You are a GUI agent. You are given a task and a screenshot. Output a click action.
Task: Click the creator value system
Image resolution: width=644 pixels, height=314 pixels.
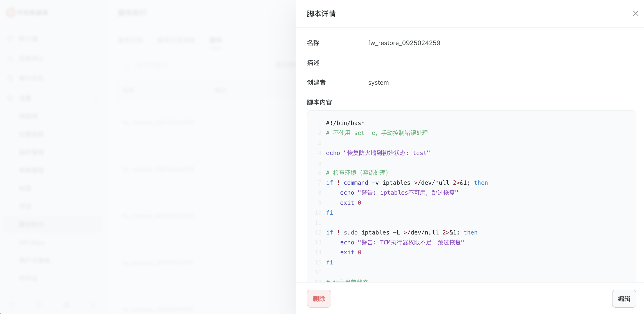[x=378, y=83]
